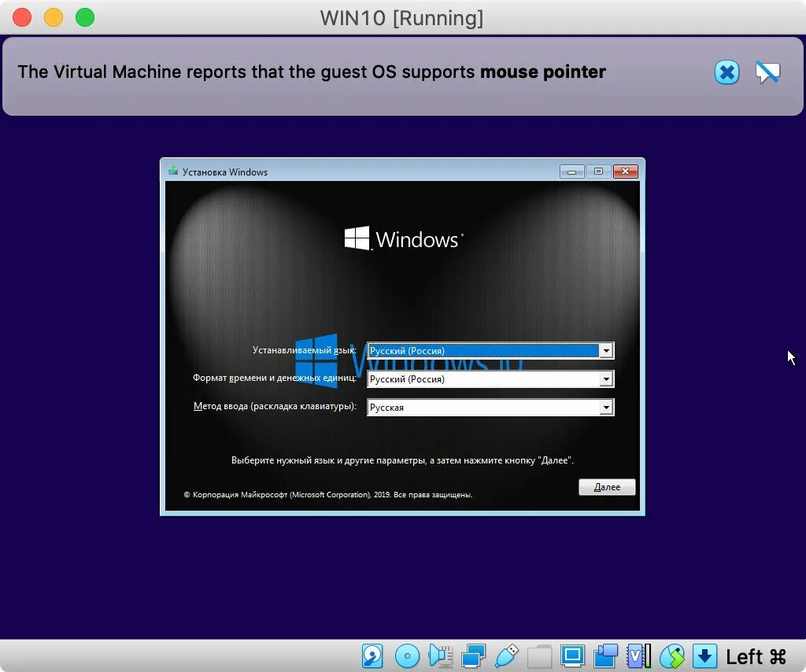Minimize the VM window with yellow button
This screenshot has height=672, width=806.
pos(54,17)
